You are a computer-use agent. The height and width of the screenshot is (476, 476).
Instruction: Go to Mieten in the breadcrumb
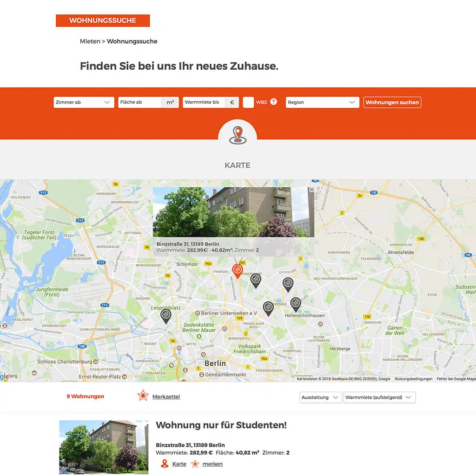click(90, 41)
